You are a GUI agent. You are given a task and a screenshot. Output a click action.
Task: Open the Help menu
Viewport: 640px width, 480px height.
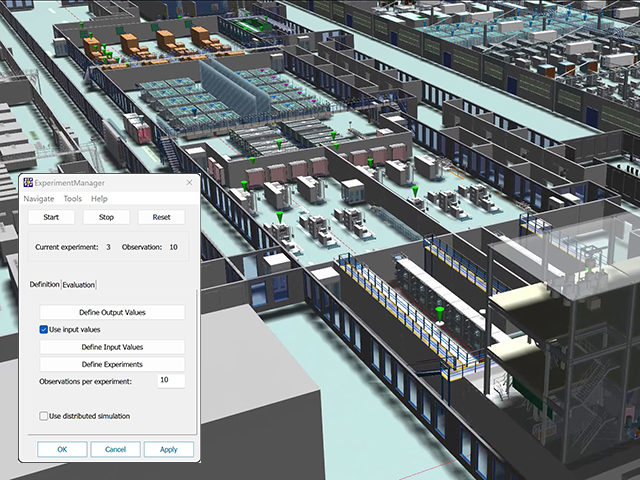(99, 199)
